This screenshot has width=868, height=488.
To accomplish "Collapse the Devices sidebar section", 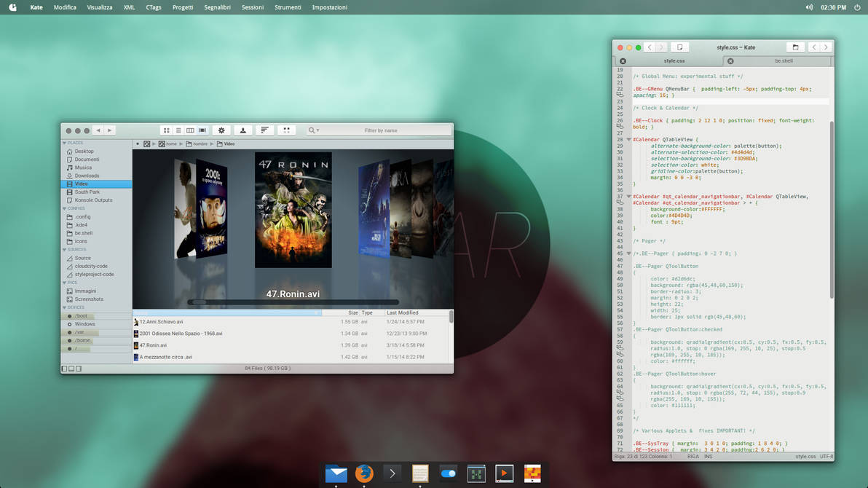I will click(64, 307).
